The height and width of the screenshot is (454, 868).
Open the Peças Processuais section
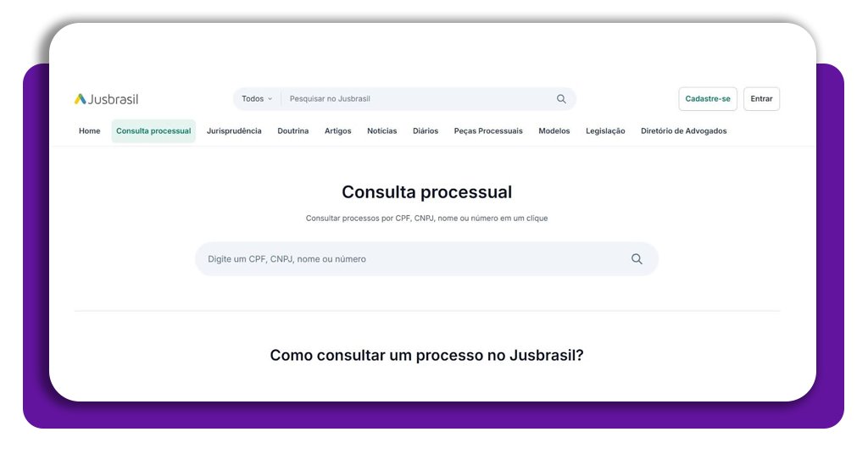[488, 131]
